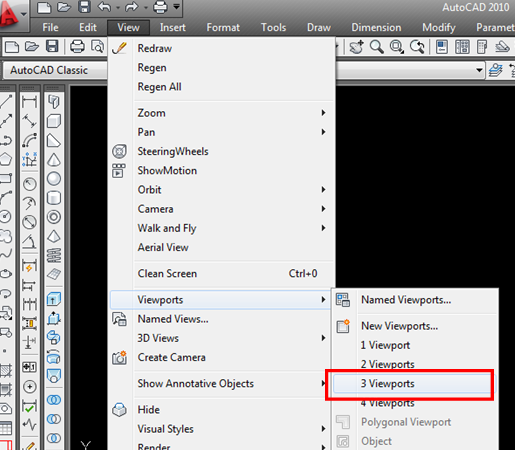Open the Tool Palettes window icon

482,47
